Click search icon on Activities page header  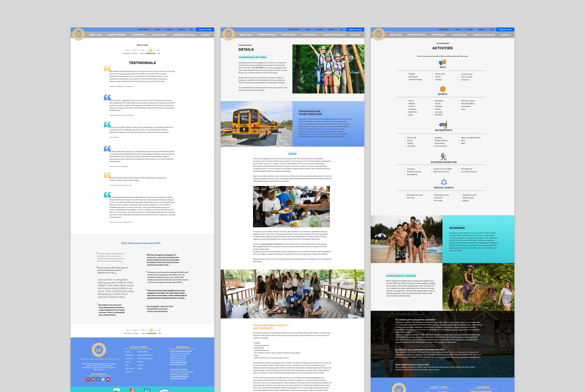coord(491,29)
